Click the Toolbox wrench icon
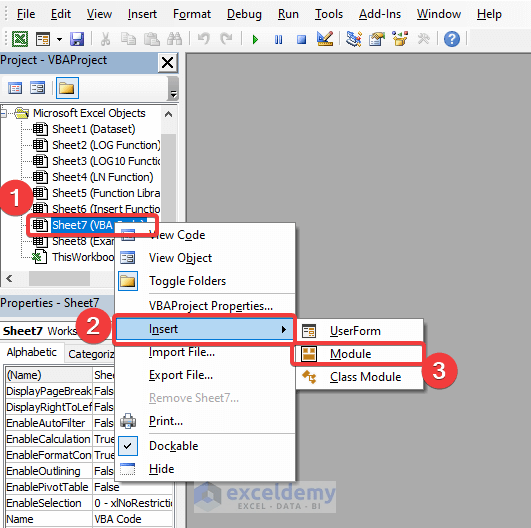 423,39
